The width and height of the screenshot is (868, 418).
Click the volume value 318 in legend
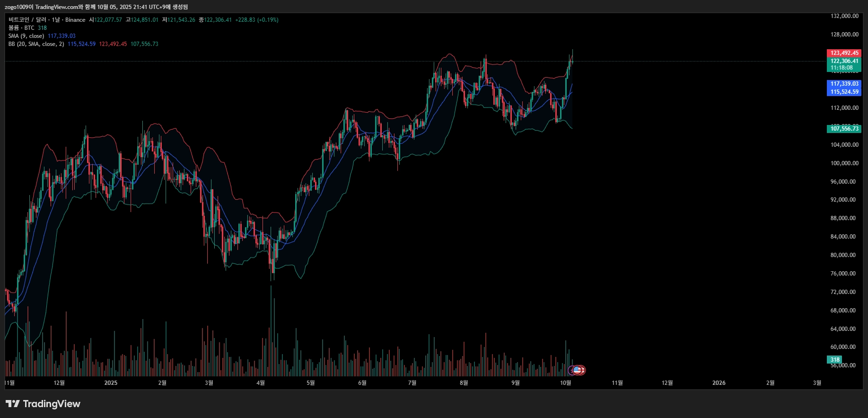pos(42,28)
